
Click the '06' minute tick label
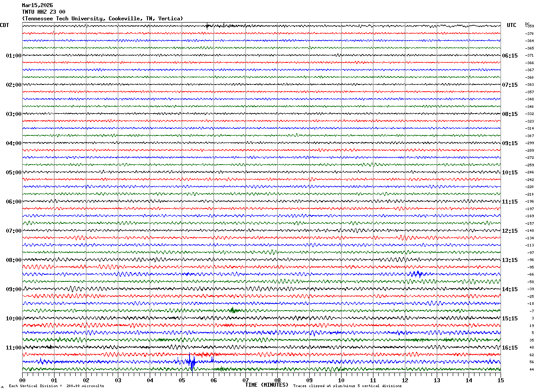[x=214, y=380]
